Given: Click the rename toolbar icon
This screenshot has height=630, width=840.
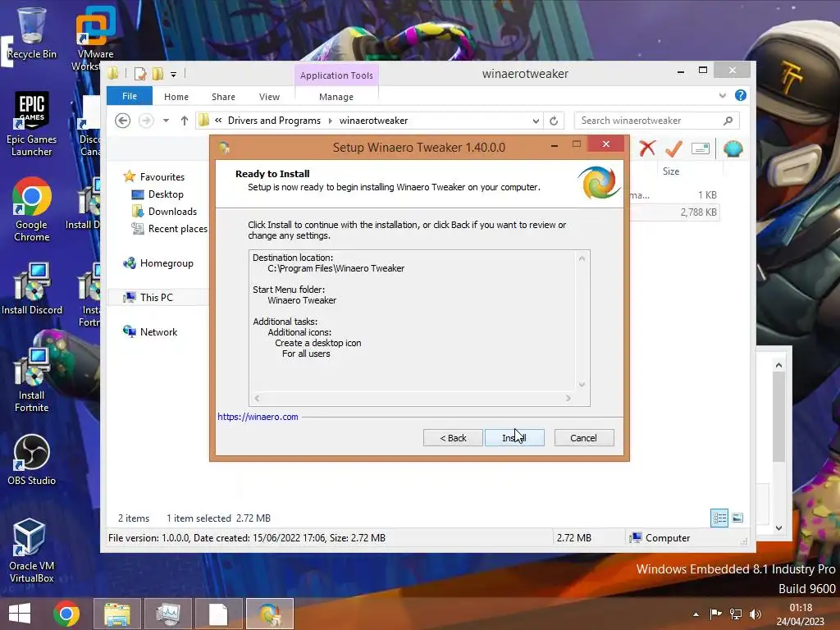Looking at the screenshot, I should pos(701,148).
